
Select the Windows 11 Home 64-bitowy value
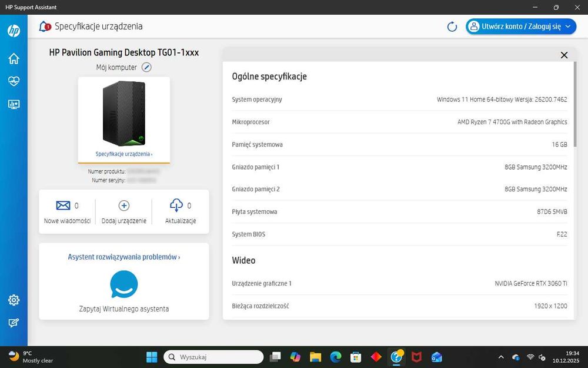pos(502,100)
